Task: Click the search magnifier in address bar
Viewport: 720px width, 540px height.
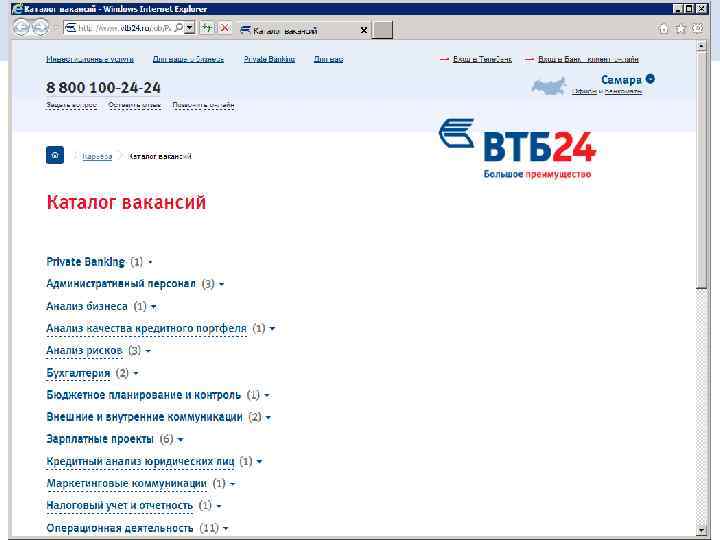Action: (179, 28)
